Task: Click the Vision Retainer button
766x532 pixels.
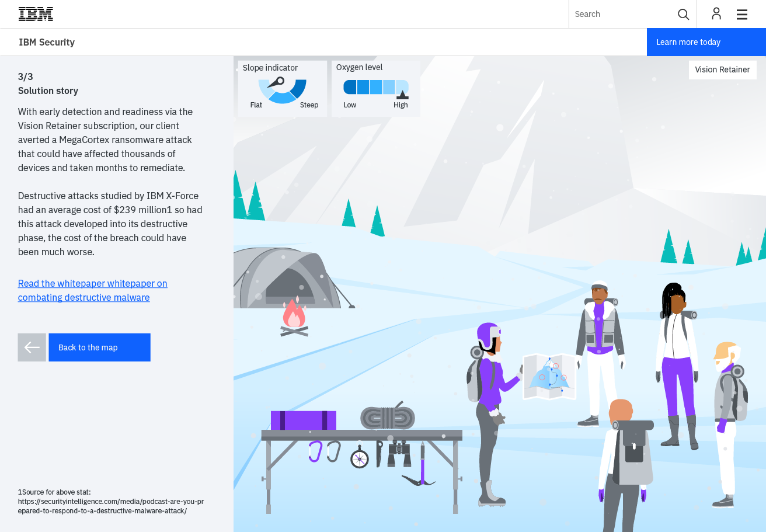Action: point(723,70)
